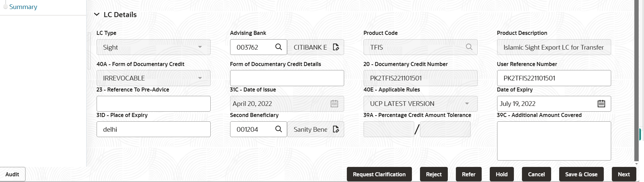This screenshot has height=182, width=644.
Task: Click the Reject button
Action: tap(434, 174)
